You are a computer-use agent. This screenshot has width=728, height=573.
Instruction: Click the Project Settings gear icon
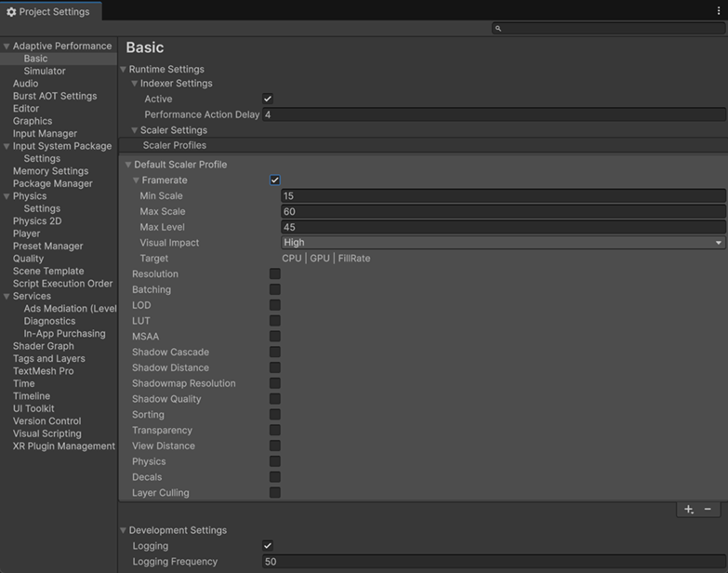pyautogui.click(x=11, y=12)
